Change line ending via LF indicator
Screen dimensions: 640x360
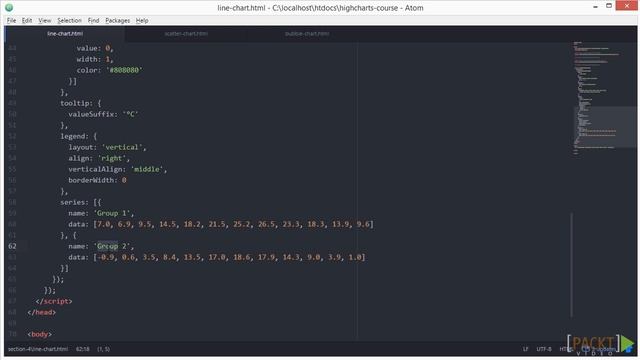tap(525, 349)
